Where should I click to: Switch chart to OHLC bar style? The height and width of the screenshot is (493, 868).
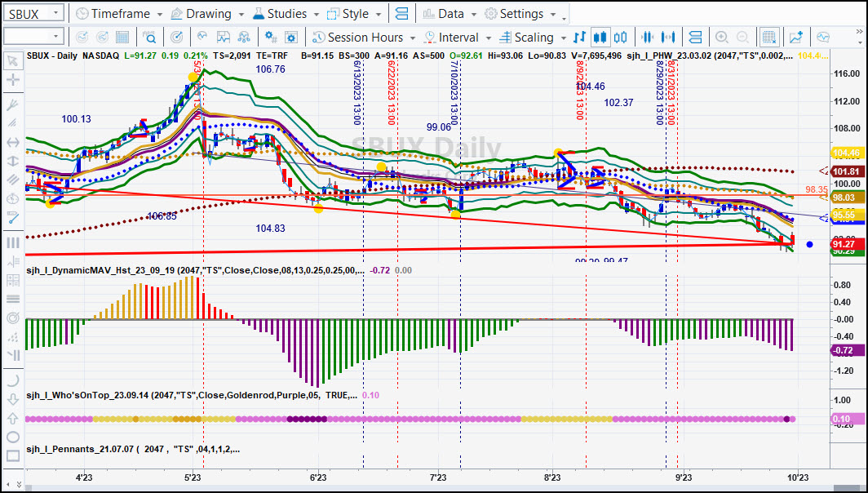[579, 37]
